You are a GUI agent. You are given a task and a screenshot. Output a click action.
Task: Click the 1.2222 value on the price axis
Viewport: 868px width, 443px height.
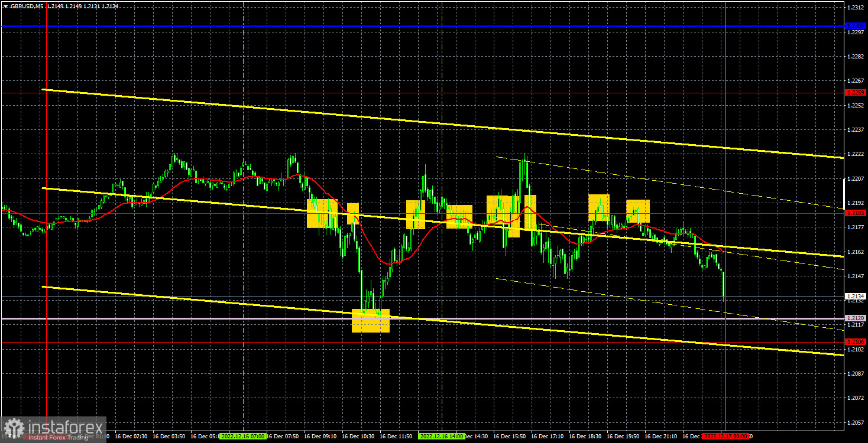pos(855,154)
